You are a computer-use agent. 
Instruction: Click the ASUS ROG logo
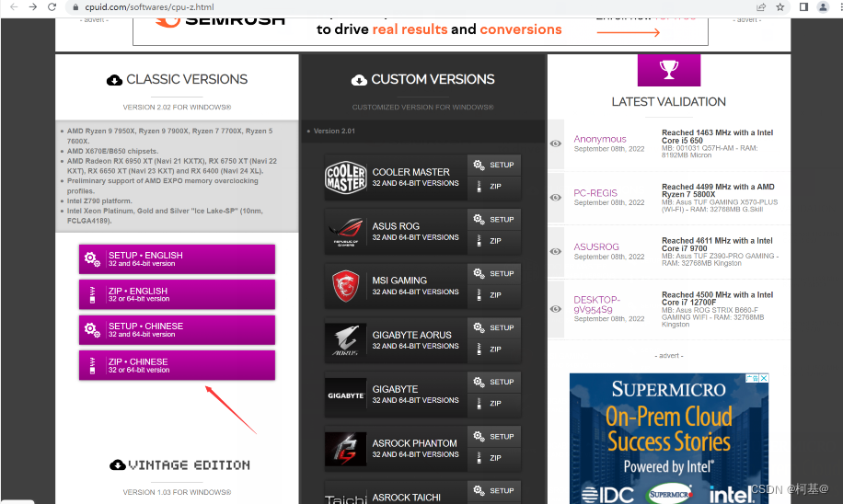[346, 232]
